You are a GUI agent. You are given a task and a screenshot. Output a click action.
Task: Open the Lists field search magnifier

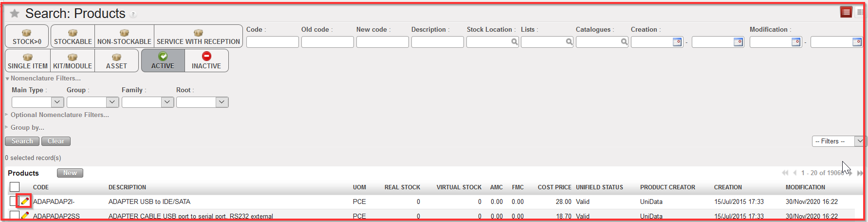pyautogui.click(x=569, y=42)
